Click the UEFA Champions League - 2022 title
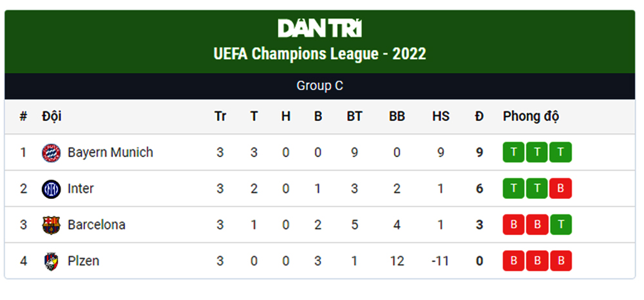Viewport: 644px width, 300px height. (320, 54)
